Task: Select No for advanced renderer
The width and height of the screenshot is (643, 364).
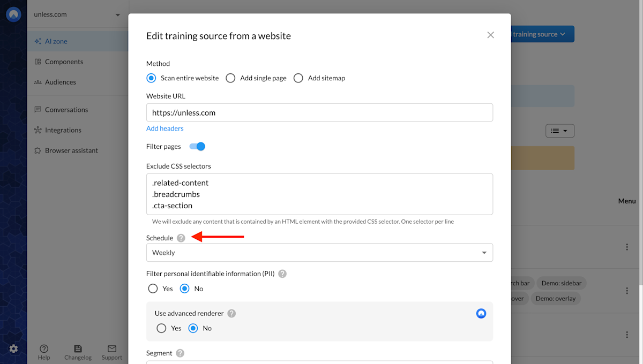Action: coord(193,328)
